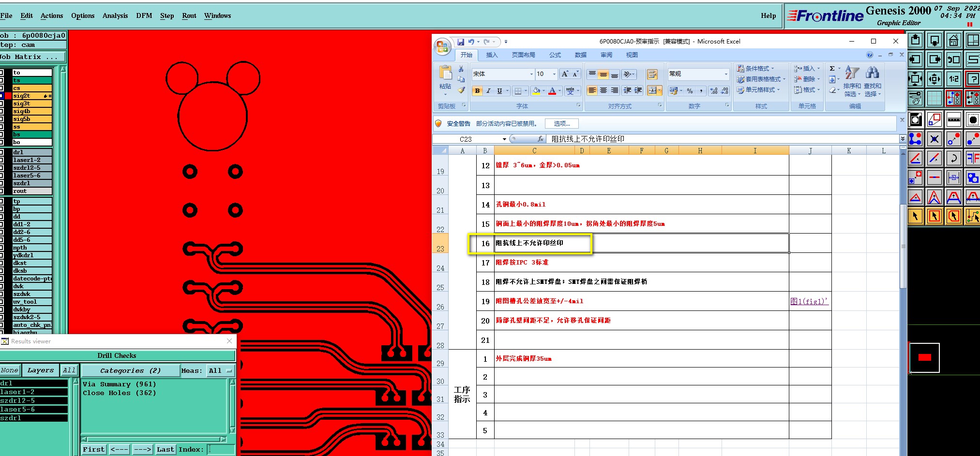
Task: Switch to Excel 插入 tab
Action: (x=492, y=55)
